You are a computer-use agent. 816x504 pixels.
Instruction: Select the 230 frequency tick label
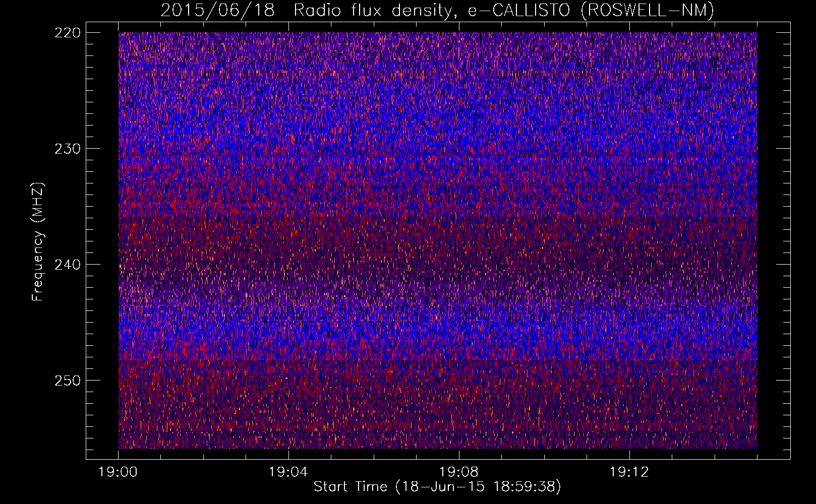click(67, 149)
